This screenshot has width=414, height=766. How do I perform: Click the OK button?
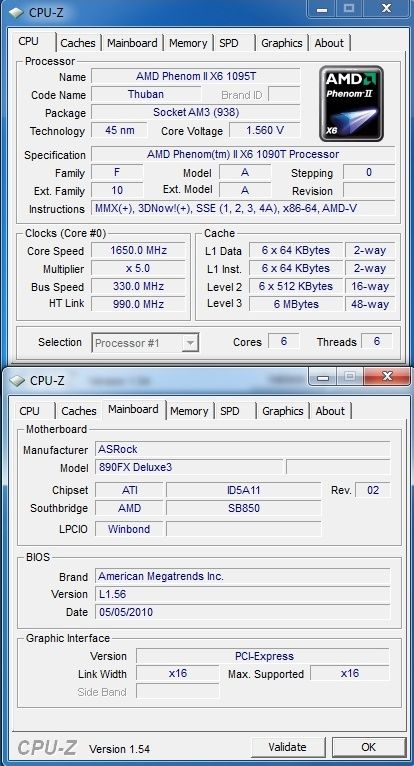pyautogui.click(x=369, y=747)
